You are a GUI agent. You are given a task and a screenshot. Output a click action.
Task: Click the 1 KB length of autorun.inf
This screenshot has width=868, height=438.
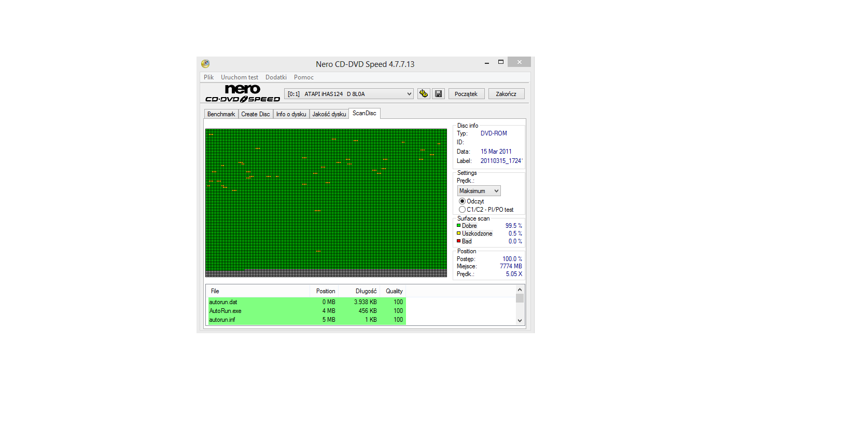(x=371, y=320)
